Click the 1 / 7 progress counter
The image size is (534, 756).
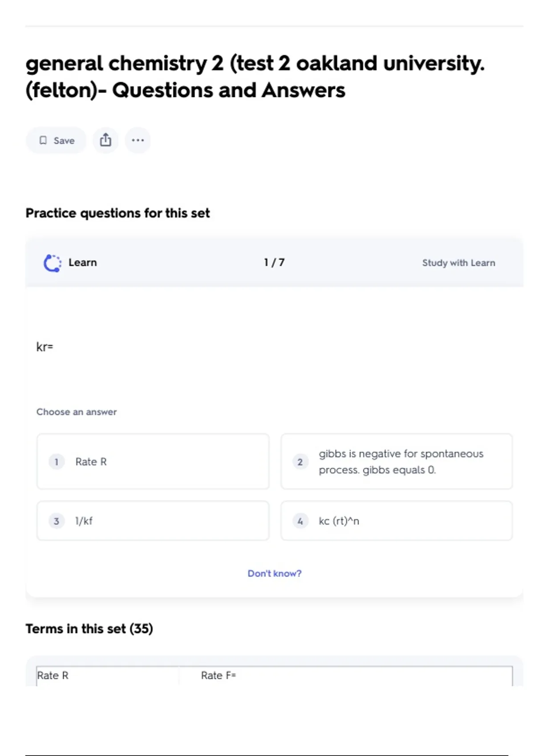(x=274, y=263)
